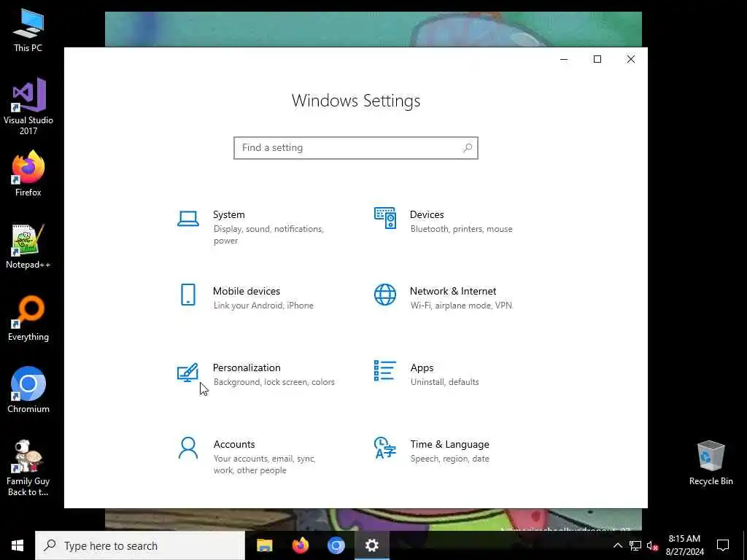This screenshot has width=747, height=560.
Task: Select the Chromium desktop shortcut
Action: (28, 390)
